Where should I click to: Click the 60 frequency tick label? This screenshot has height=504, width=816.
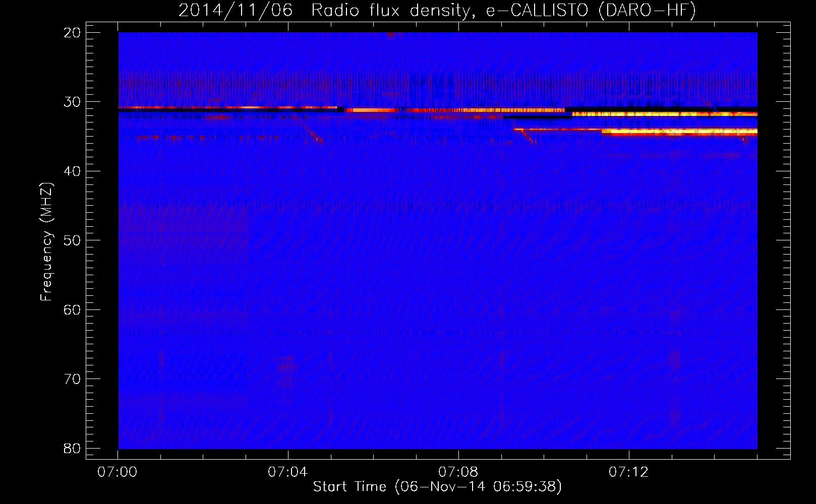72,310
